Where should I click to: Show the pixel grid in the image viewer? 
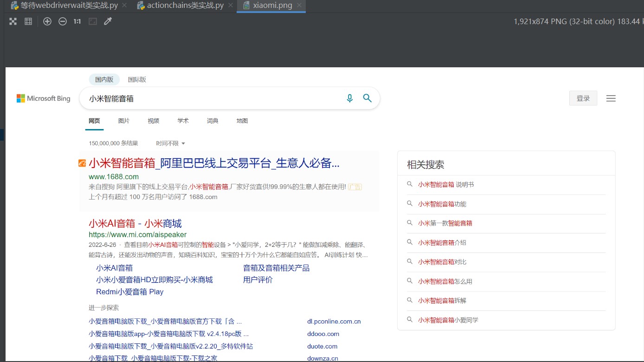tap(28, 21)
